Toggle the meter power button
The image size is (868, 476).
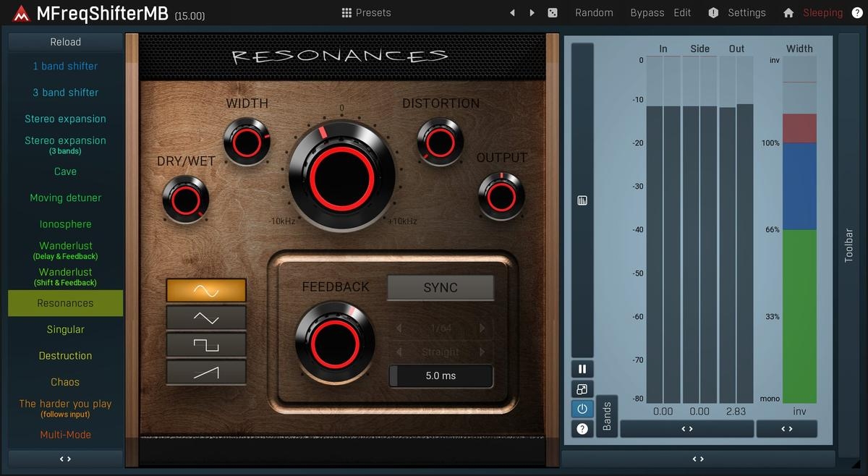coord(582,409)
